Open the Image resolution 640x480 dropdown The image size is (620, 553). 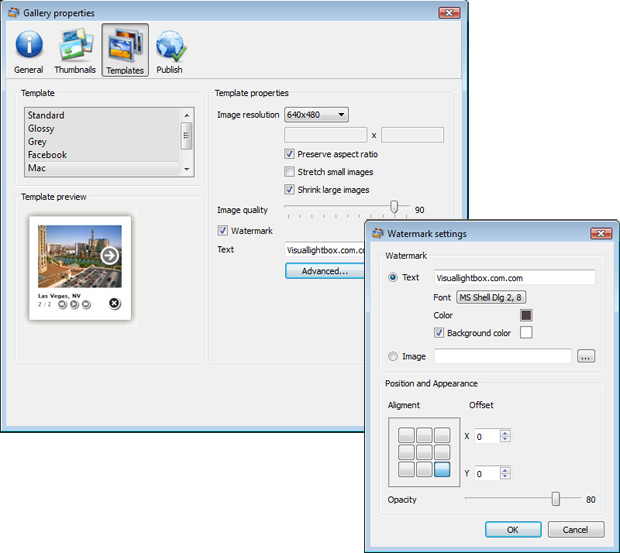(x=316, y=115)
